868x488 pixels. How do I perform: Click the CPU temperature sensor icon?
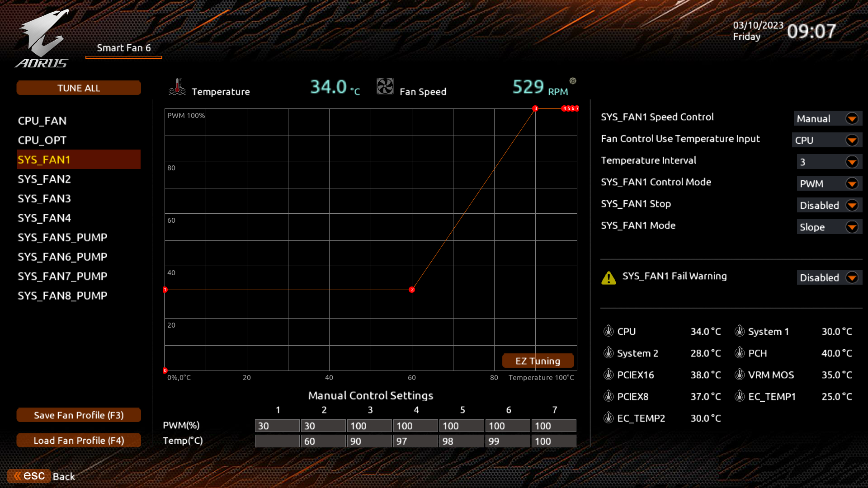click(609, 331)
